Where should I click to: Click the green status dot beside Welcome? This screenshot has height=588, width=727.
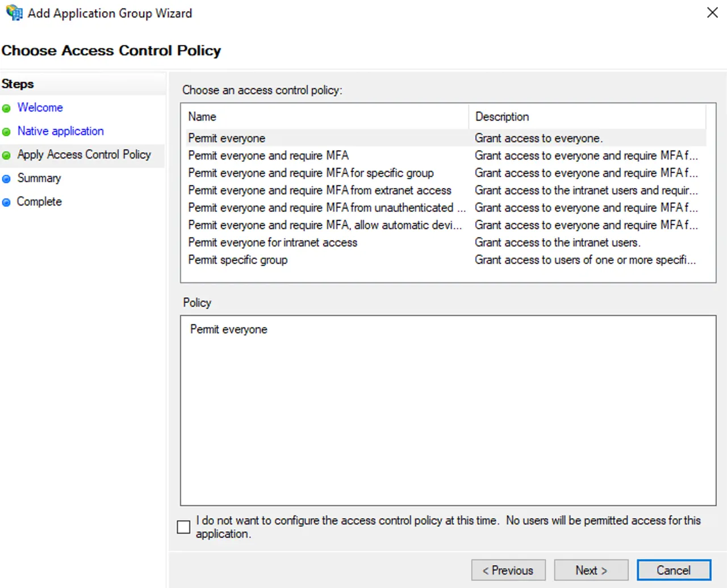pos(6,109)
